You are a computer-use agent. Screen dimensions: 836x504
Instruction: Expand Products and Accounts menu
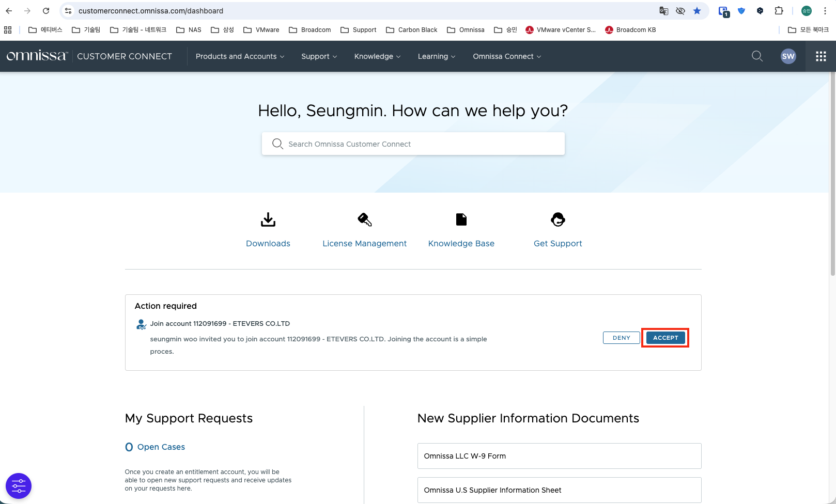pos(240,56)
